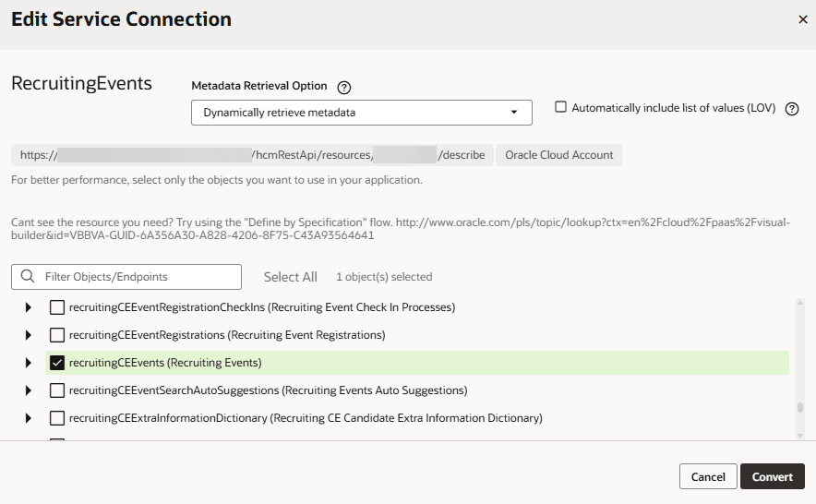Close the Edit Service Connection dialog
Screen dimensions: 816x504
[802, 19]
